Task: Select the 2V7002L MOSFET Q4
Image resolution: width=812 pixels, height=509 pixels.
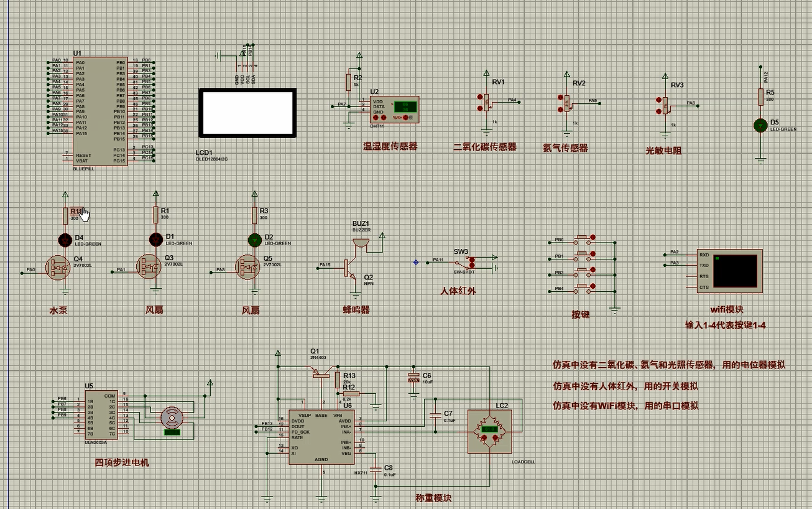Action: [59, 268]
